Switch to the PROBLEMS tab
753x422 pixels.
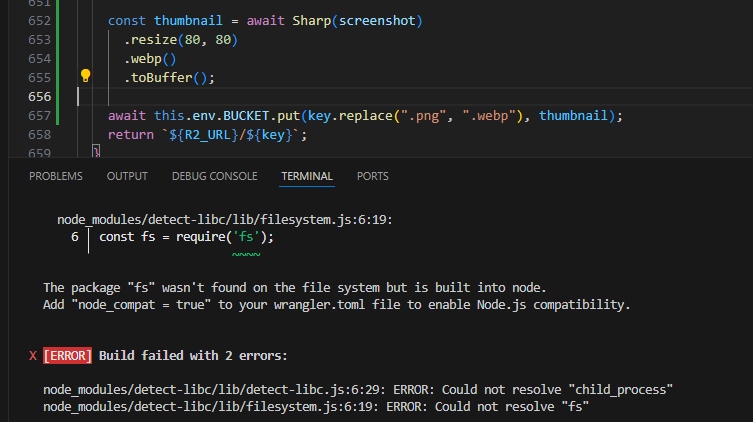pyautogui.click(x=56, y=176)
